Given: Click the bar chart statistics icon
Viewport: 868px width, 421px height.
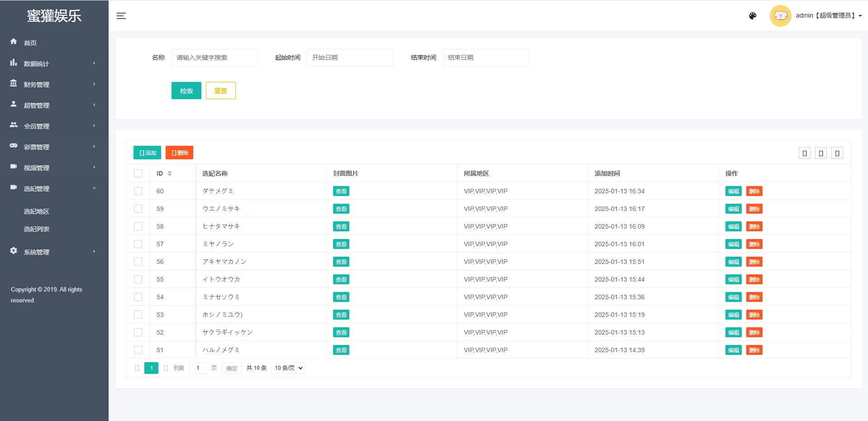Looking at the screenshot, I should pyautogui.click(x=14, y=63).
